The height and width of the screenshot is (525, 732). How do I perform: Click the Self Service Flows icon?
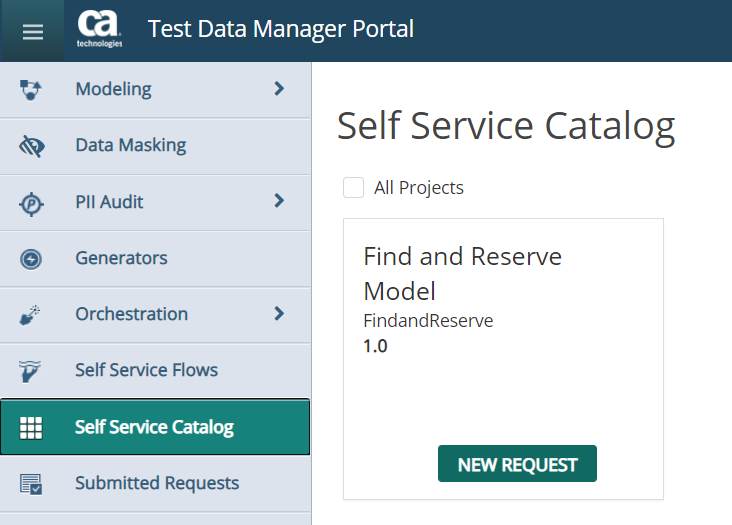click(31, 371)
